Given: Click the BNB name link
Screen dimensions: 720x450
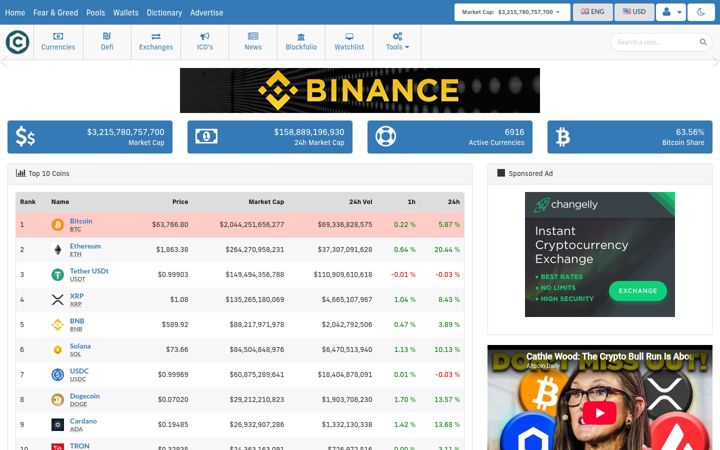Looking at the screenshot, I should pos(77,321).
